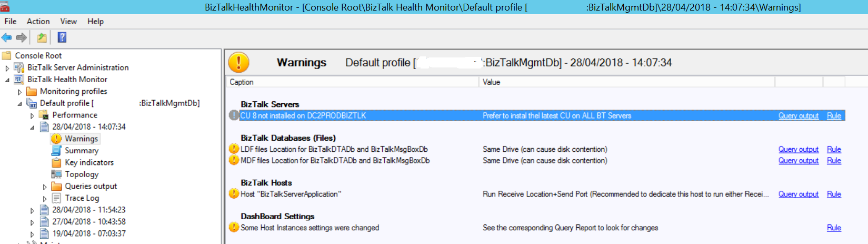Select the Host "BizTalkServerApplication" warning row
Screen dimensions: 868x244
537,194
